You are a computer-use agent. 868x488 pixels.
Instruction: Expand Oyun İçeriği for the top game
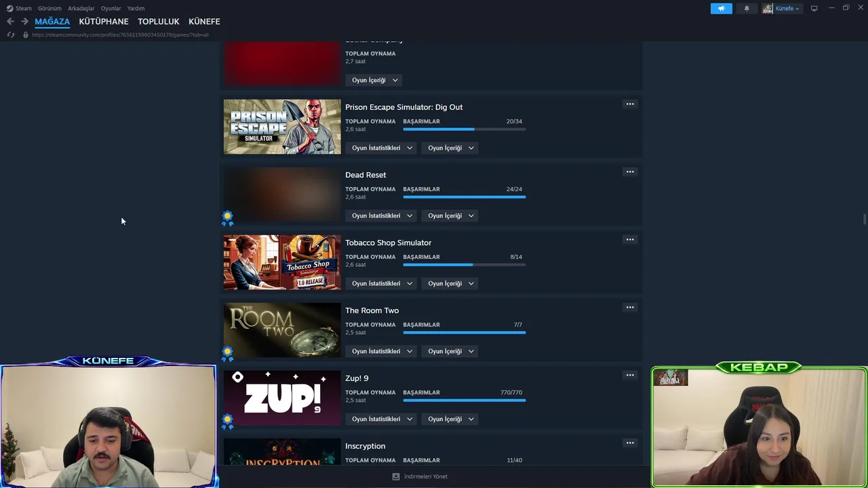(x=375, y=80)
